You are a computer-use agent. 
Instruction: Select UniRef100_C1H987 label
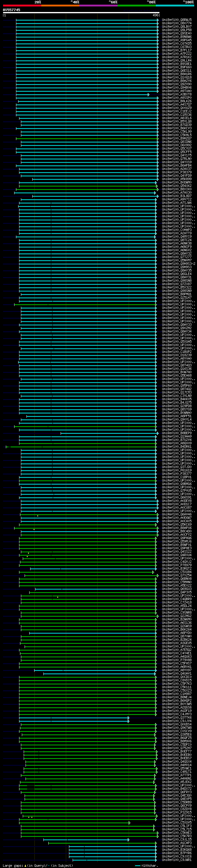(176, 694)
